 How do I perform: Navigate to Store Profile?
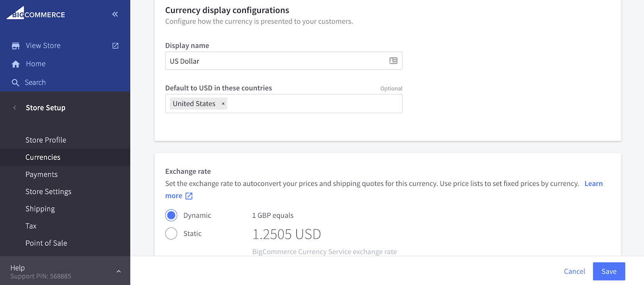[x=46, y=140]
